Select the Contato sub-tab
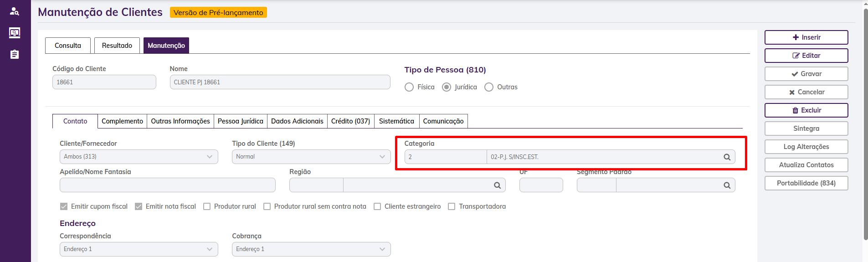868x262 pixels. pos(75,121)
